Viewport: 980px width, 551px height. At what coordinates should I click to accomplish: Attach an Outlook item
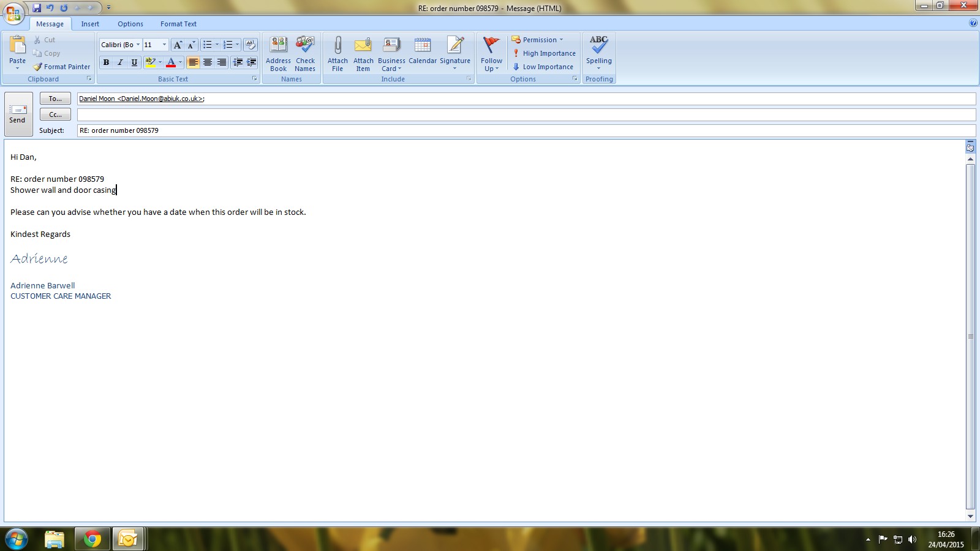tap(363, 54)
